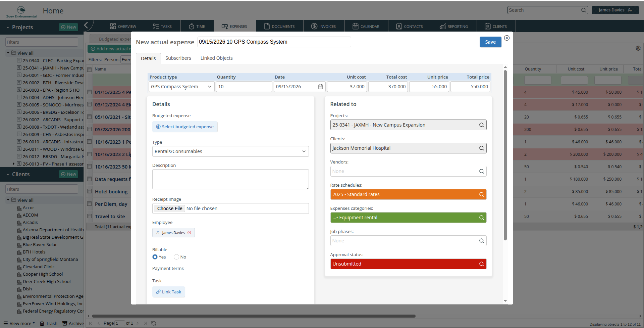This screenshot has width=644, height=328.
Task: Click the Quantity input field
Action: click(x=244, y=87)
